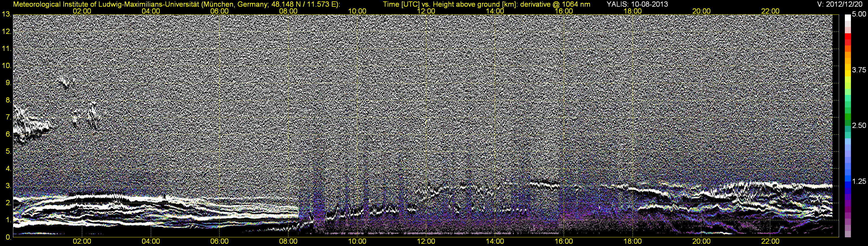Click 18:00 on the top time axis
Viewport: 868px width, 246px height.
[633, 11]
